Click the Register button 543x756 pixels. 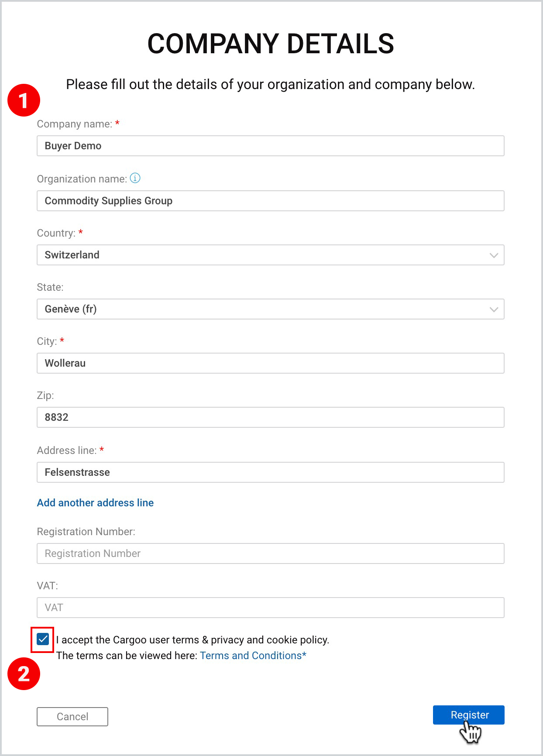(469, 715)
